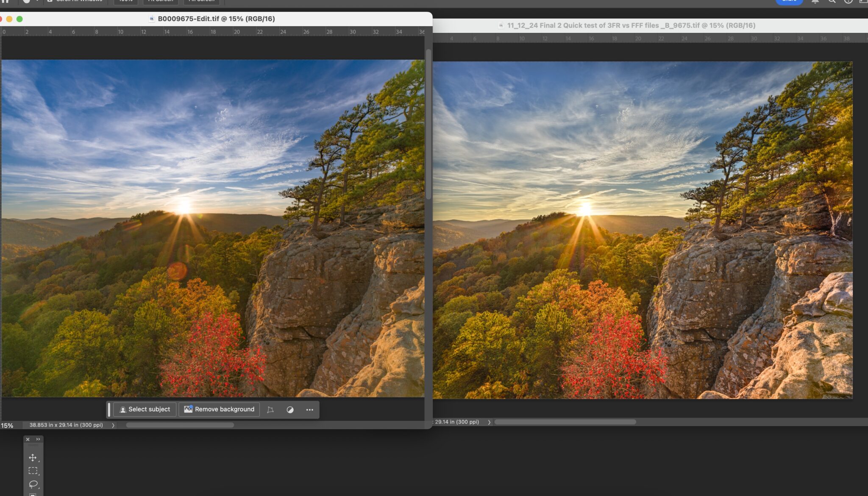Open the adjustment layer half-circle icon
The width and height of the screenshot is (868, 496).
[x=290, y=410]
